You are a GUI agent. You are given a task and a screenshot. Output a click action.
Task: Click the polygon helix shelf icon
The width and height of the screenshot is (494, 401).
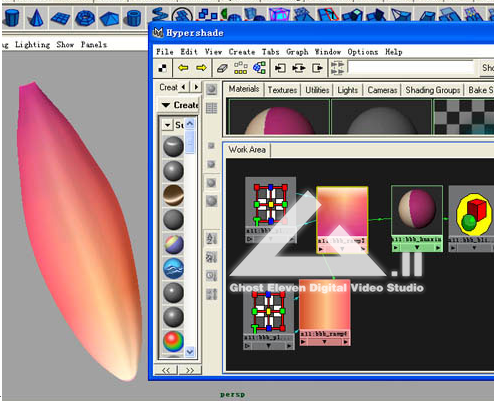pyautogui.click(x=159, y=15)
